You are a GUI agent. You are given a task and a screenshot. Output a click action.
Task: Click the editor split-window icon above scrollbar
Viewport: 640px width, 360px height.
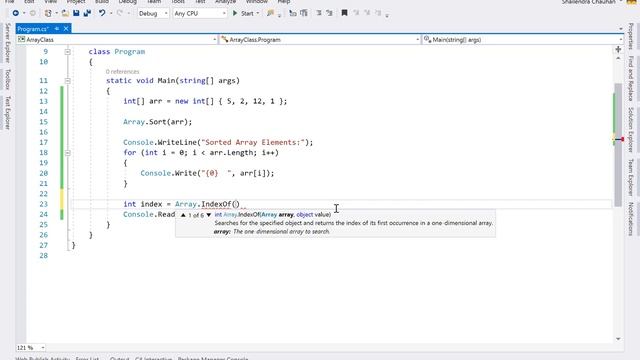(x=618, y=49)
